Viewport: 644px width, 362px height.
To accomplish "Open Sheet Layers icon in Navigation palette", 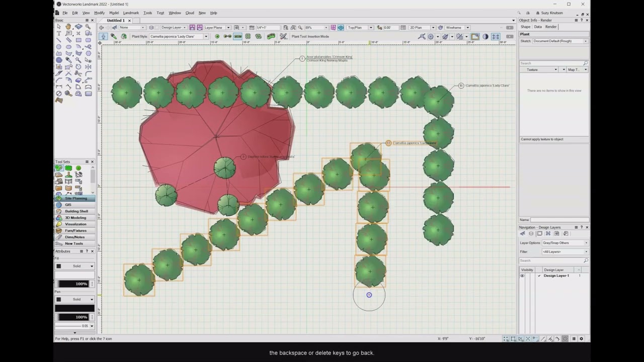I will 539,234.
